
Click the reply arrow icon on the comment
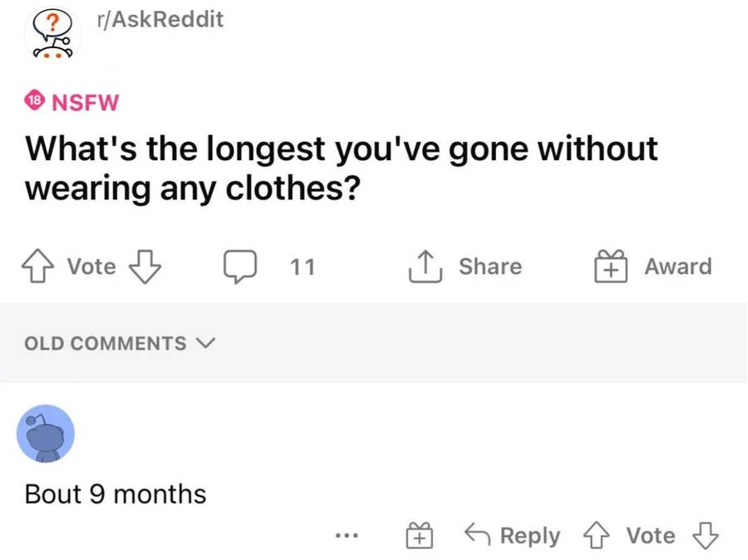(476, 535)
